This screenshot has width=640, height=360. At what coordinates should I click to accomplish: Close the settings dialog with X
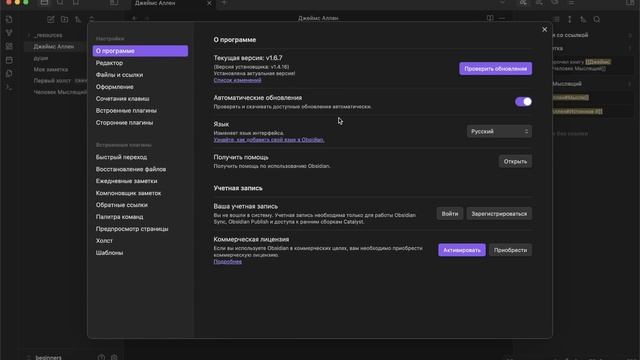tap(544, 29)
